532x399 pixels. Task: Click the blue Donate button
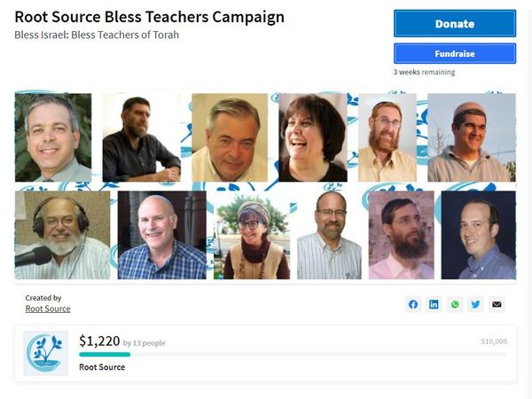(x=455, y=23)
